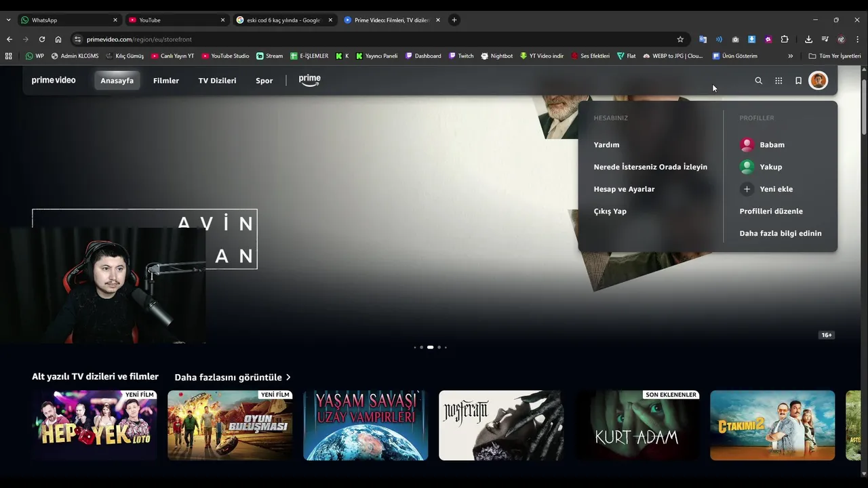Open the Nightbot bookmark

point(497,56)
